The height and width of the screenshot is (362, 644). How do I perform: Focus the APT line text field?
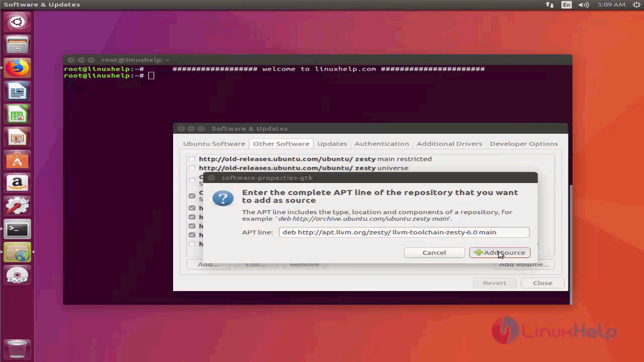tap(404, 232)
